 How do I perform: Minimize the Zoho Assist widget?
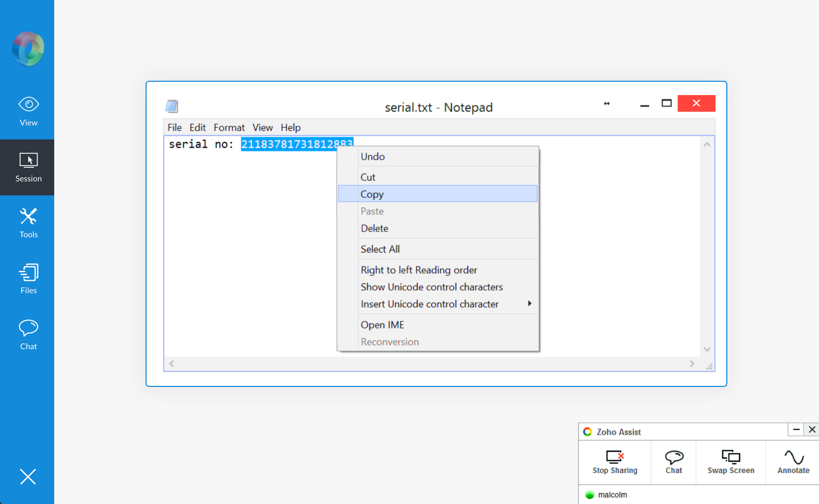click(796, 430)
